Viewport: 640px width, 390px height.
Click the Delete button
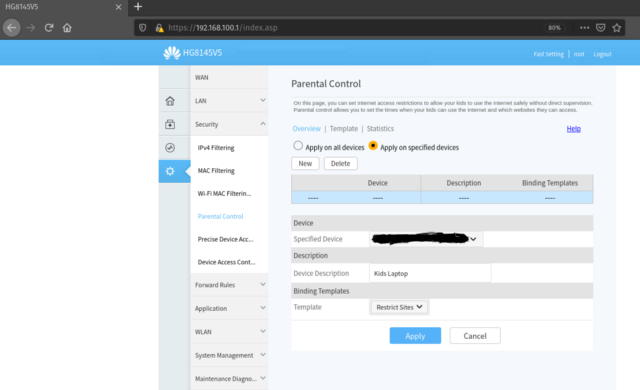(x=340, y=164)
